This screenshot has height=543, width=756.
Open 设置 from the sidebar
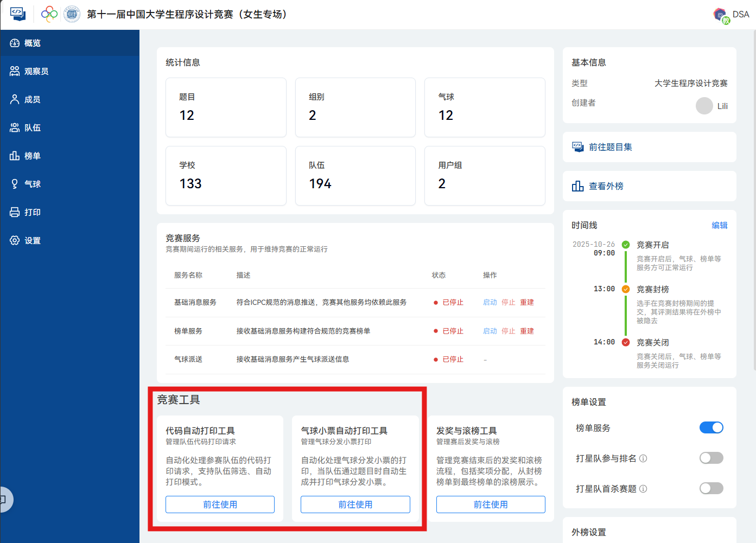(32, 240)
